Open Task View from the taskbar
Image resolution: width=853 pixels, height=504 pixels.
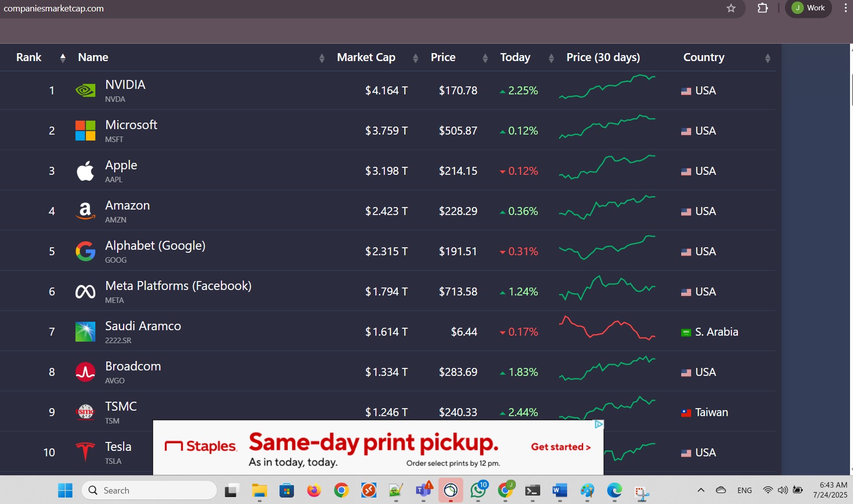232,491
